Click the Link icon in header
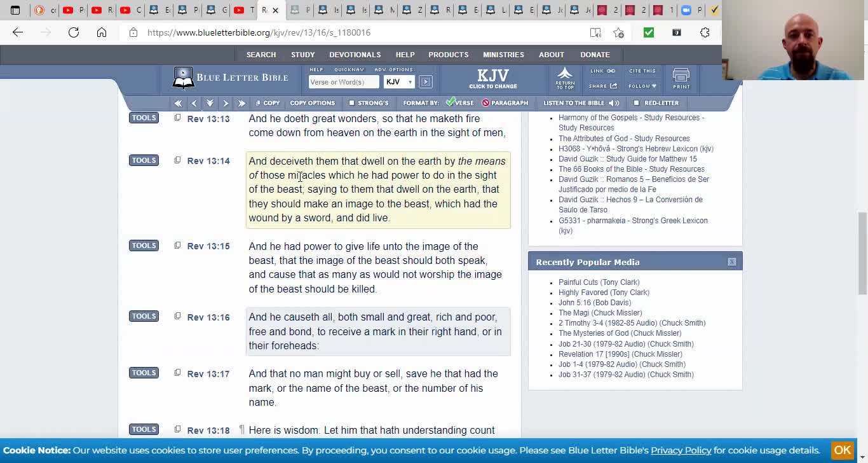 pyautogui.click(x=602, y=71)
